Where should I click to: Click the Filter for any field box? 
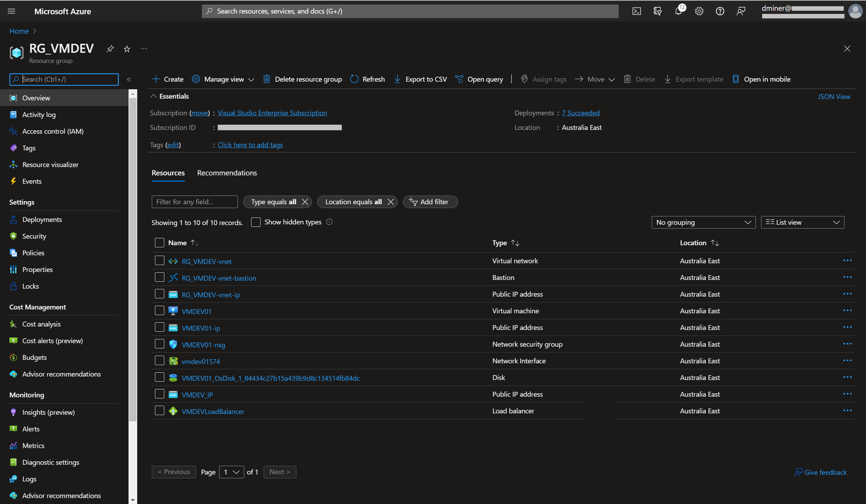(x=195, y=202)
